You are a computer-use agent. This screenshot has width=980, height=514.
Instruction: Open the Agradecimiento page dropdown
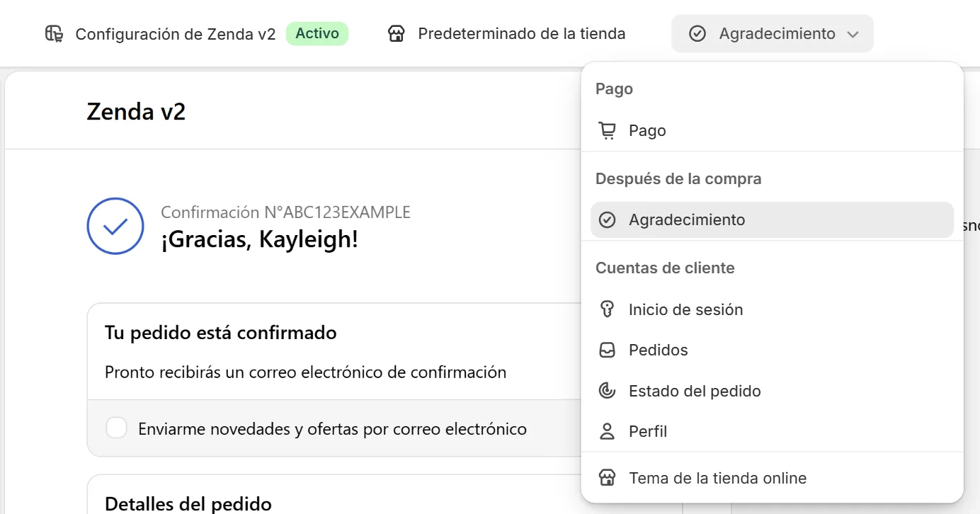pos(773,33)
